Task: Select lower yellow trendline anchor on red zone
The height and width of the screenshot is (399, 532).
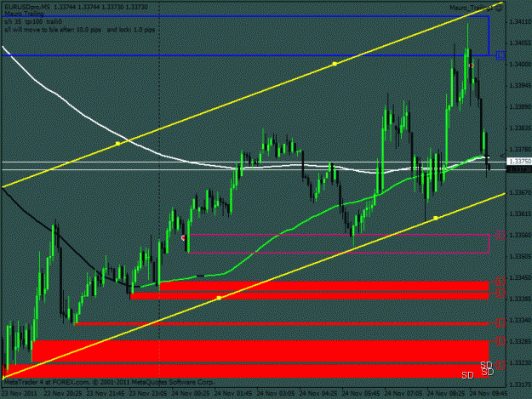Action: click(x=219, y=298)
